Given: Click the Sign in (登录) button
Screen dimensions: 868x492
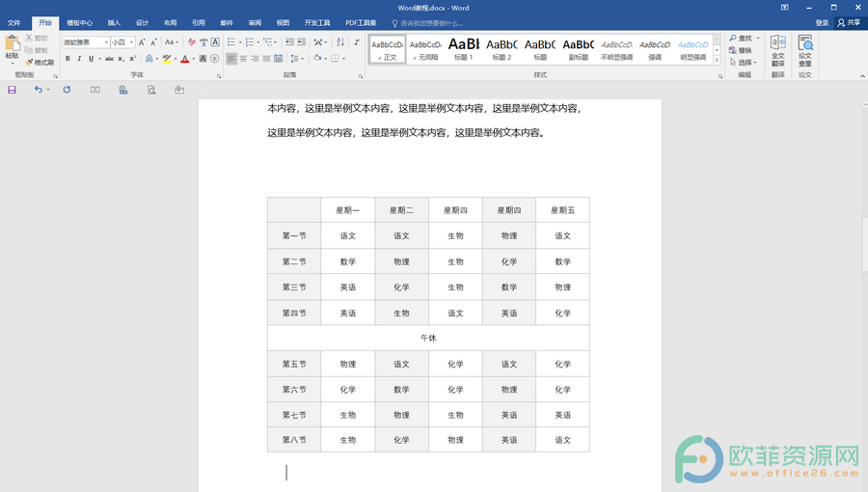Looking at the screenshot, I should (822, 23).
